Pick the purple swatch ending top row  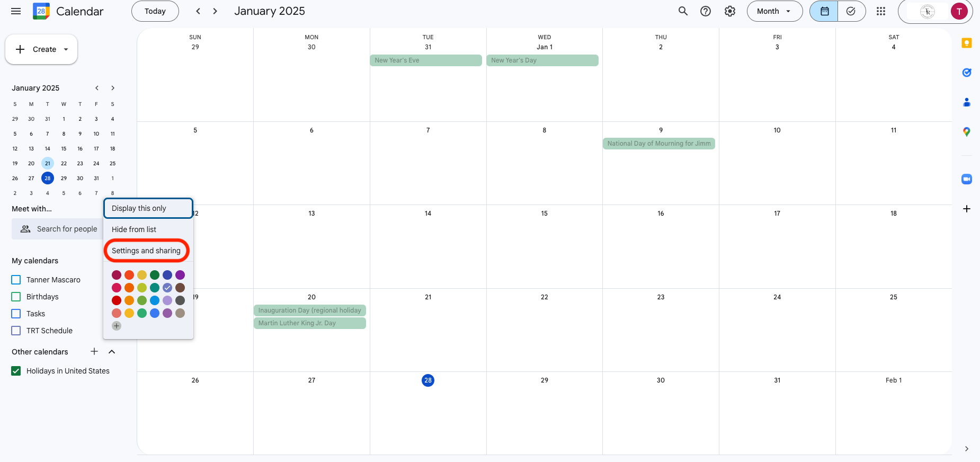pos(180,275)
